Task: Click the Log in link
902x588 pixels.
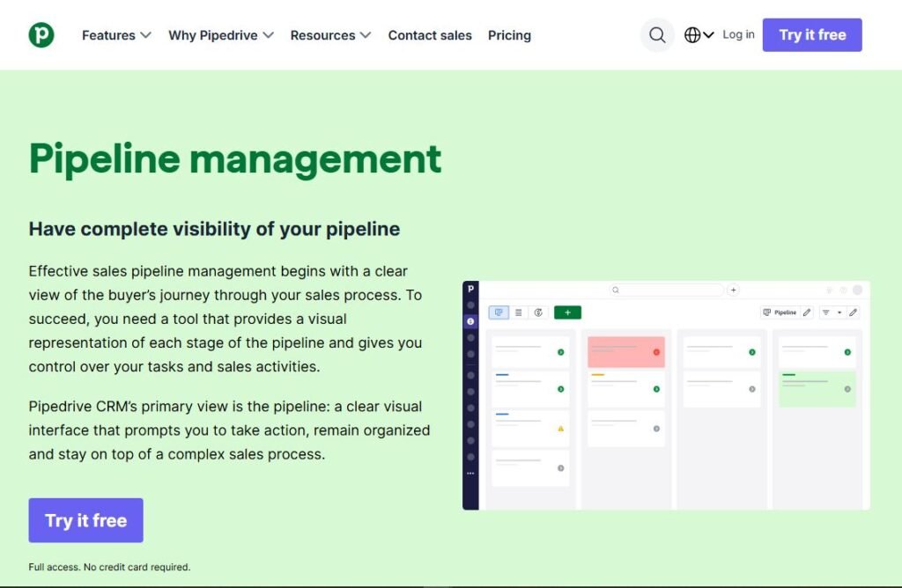Action: pyautogui.click(x=737, y=35)
